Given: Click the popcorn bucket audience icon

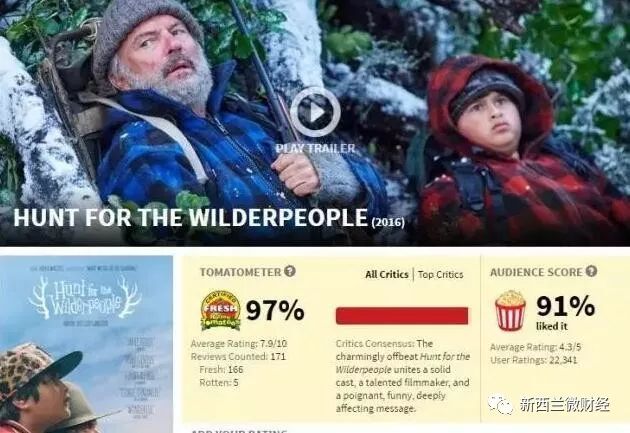Looking at the screenshot, I should [x=510, y=310].
